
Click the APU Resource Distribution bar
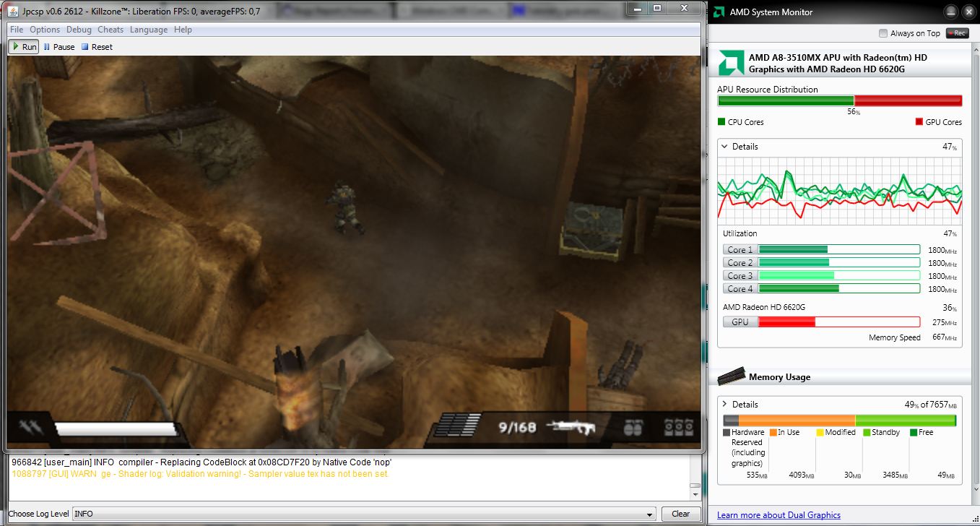point(839,101)
